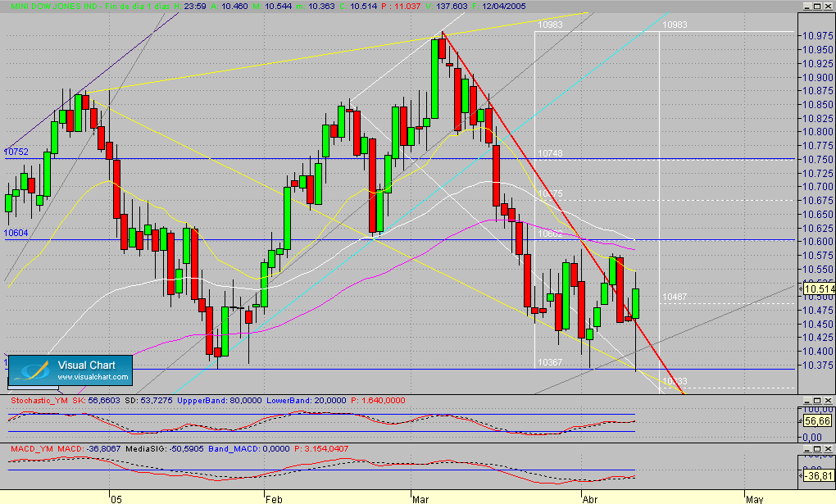Click the MACD_YM indicator name
This screenshot has width=836, height=504.
pyautogui.click(x=32, y=449)
